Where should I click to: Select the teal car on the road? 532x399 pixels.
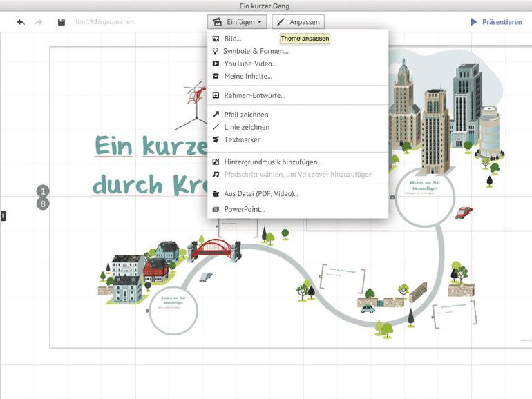click(368, 309)
